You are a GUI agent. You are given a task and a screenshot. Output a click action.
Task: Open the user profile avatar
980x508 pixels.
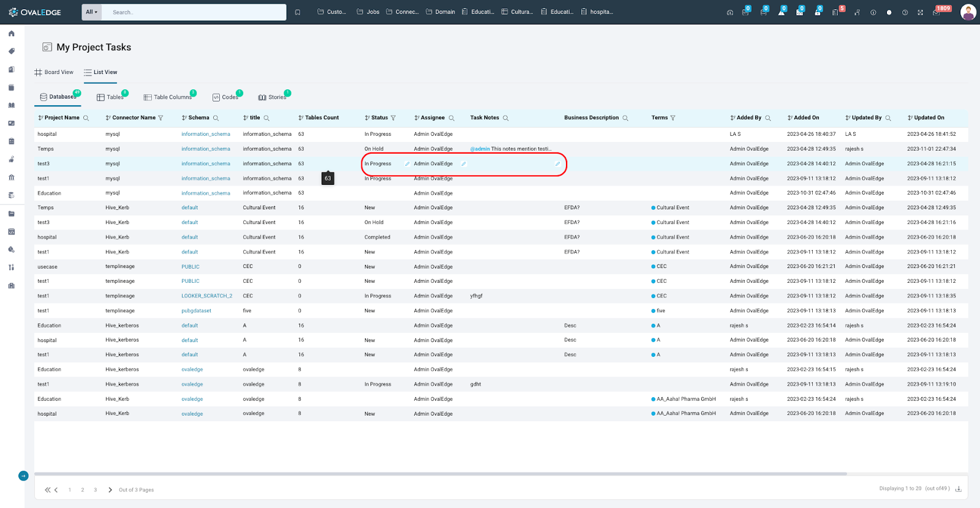[968, 12]
